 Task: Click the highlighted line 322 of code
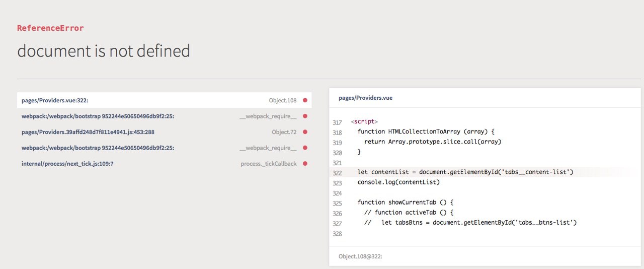pyautogui.click(x=465, y=172)
